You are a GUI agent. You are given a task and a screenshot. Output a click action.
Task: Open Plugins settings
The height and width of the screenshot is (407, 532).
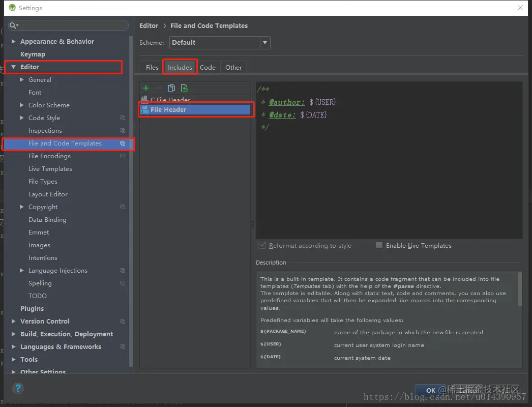pyautogui.click(x=32, y=309)
